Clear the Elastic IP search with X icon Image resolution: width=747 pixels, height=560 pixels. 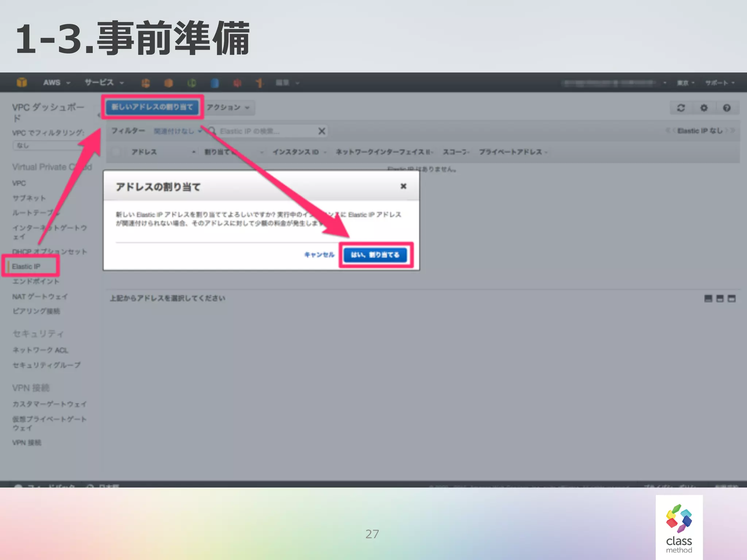coord(321,131)
